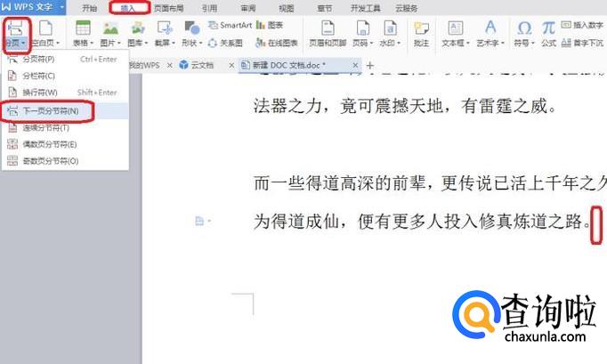
Task: Choose 分栏符(C) column break
Action: (x=65, y=76)
